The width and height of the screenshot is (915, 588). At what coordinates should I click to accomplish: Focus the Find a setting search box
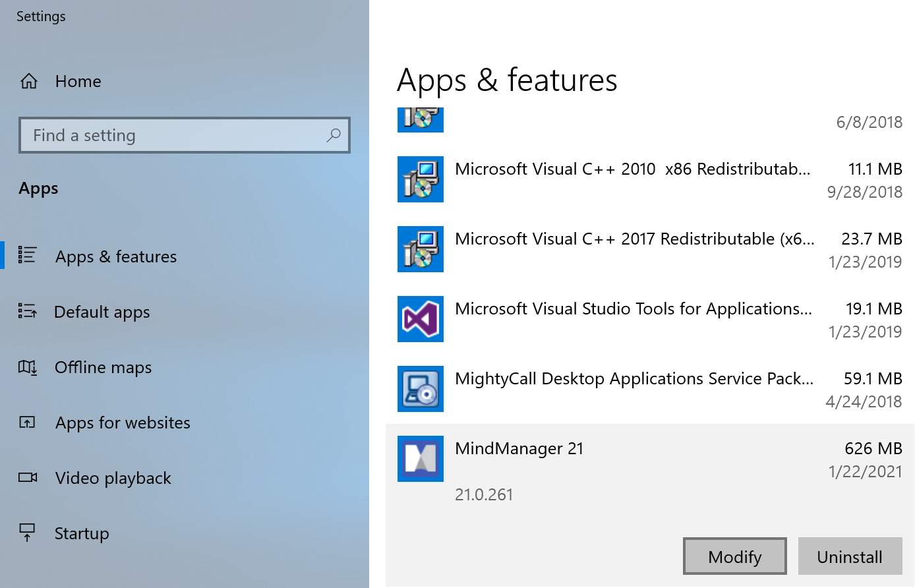pyautogui.click(x=185, y=135)
